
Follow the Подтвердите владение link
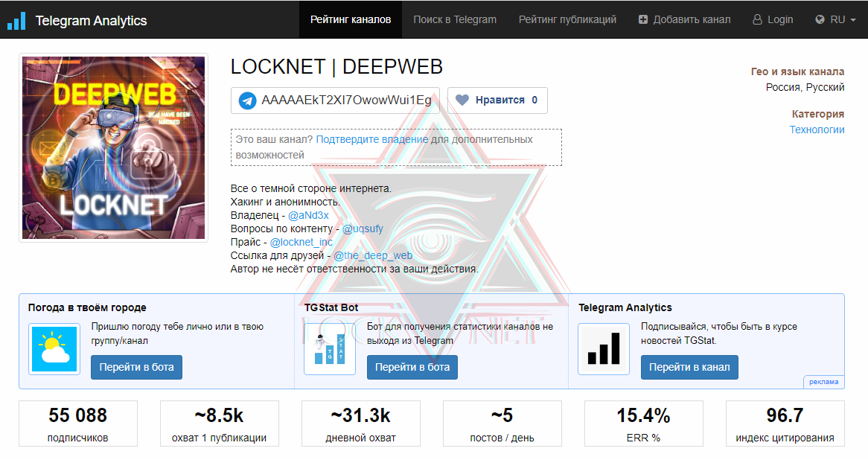372,139
